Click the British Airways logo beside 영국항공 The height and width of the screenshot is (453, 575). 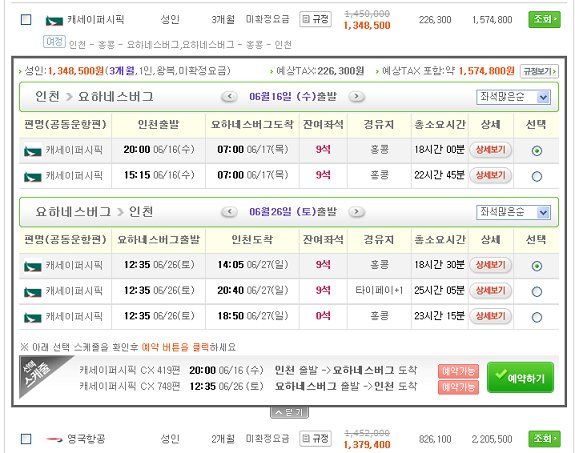(54, 439)
